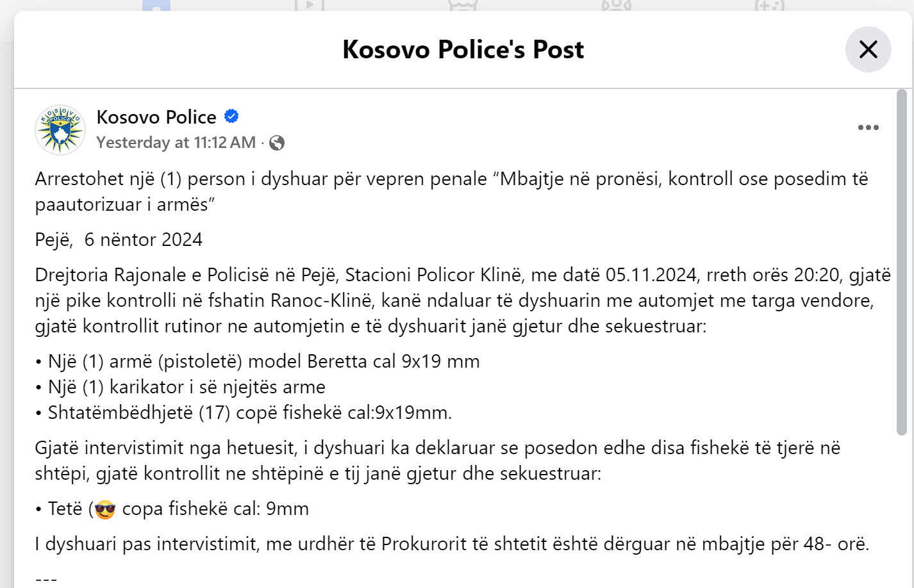This screenshot has height=588, width=914.
Task: Click the 'I dyshuari pas intervistimit' paragraph
Action: coord(452,544)
